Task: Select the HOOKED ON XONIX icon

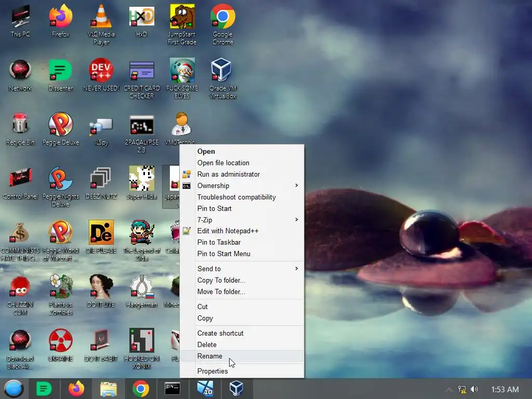Action: click(141, 349)
